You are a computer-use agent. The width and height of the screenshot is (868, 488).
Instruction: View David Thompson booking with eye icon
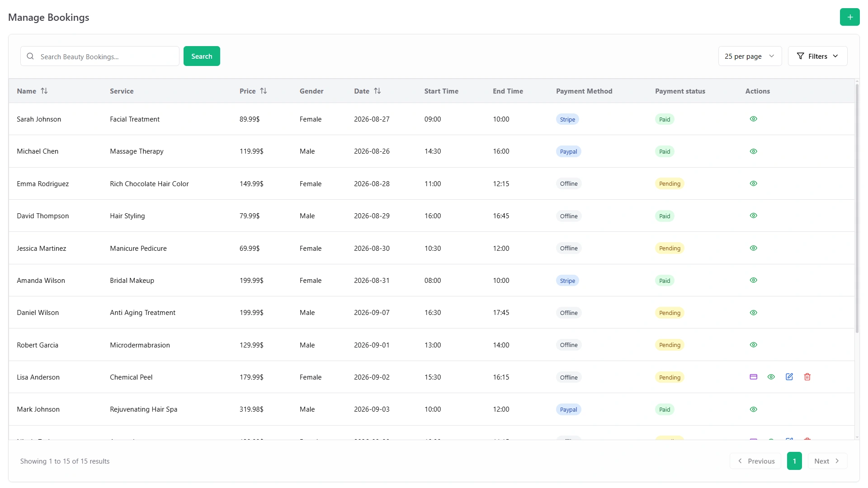753,216
